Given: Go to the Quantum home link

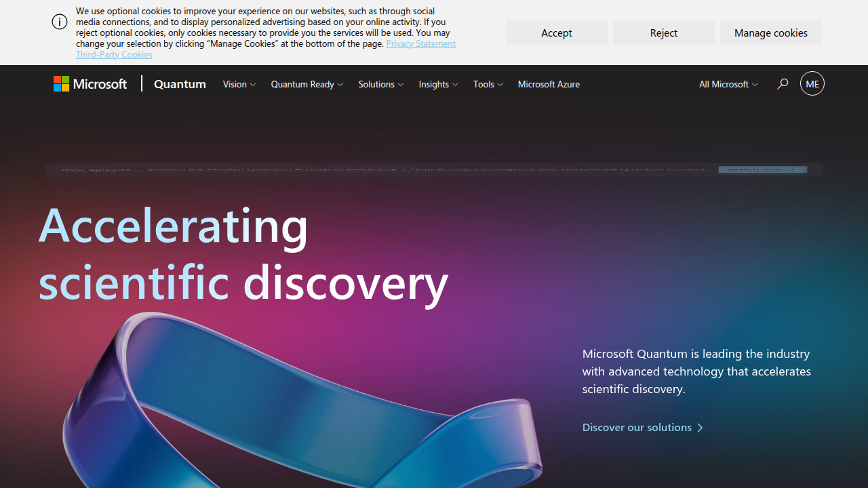Looking at the screenshot, I should (180, 84).
